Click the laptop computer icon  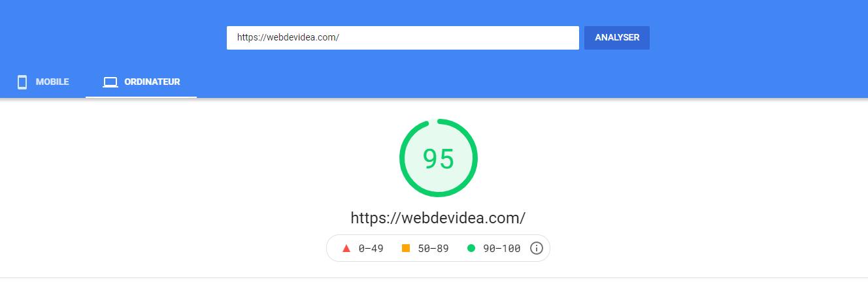point(110,82)
